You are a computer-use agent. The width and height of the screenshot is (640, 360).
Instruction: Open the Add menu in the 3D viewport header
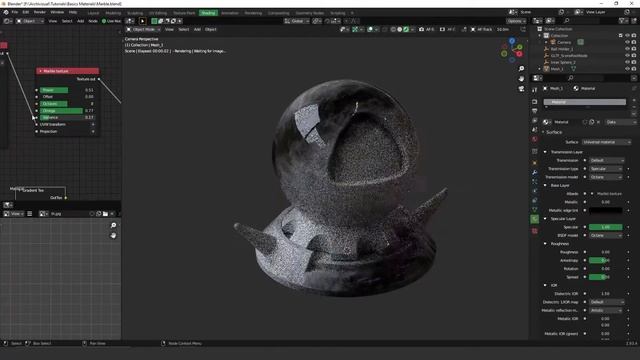coord(197,29)
